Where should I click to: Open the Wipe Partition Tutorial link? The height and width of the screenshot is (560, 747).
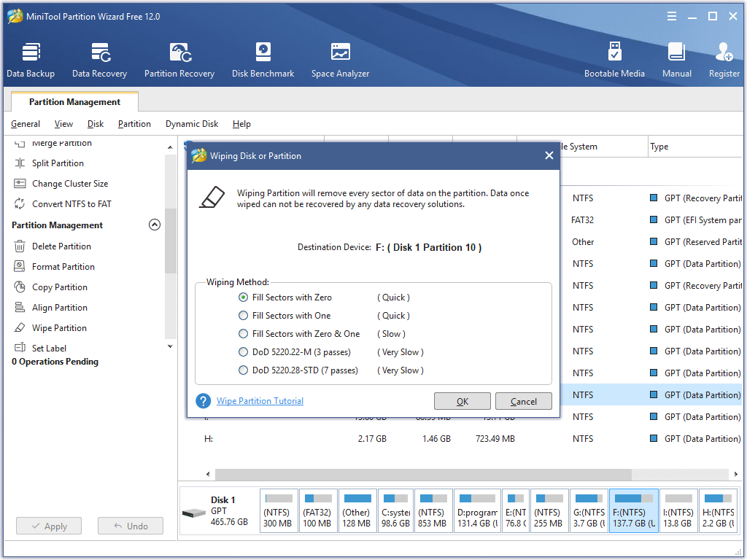click(260, 401)
